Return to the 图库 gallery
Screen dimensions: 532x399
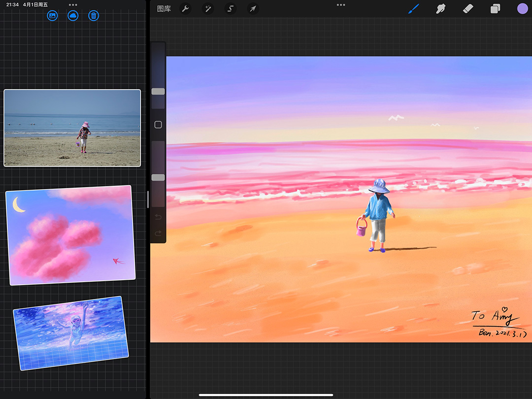point(164,9)
